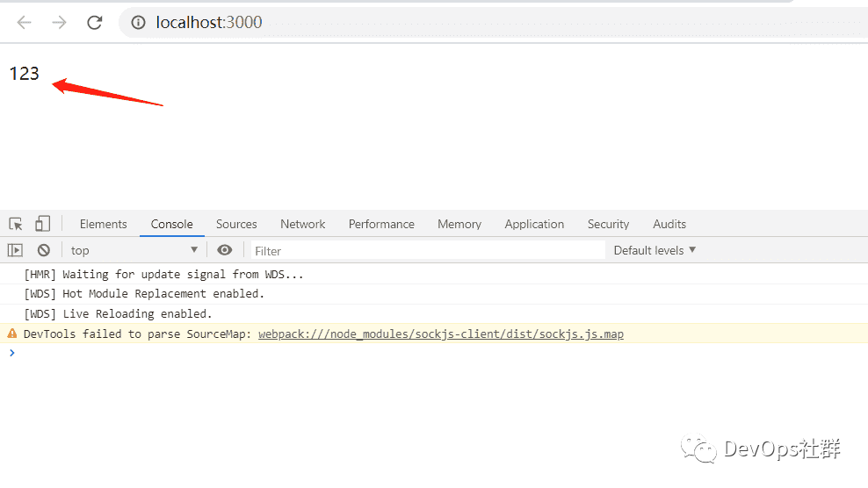Click the console input prompt

(434, 353)
